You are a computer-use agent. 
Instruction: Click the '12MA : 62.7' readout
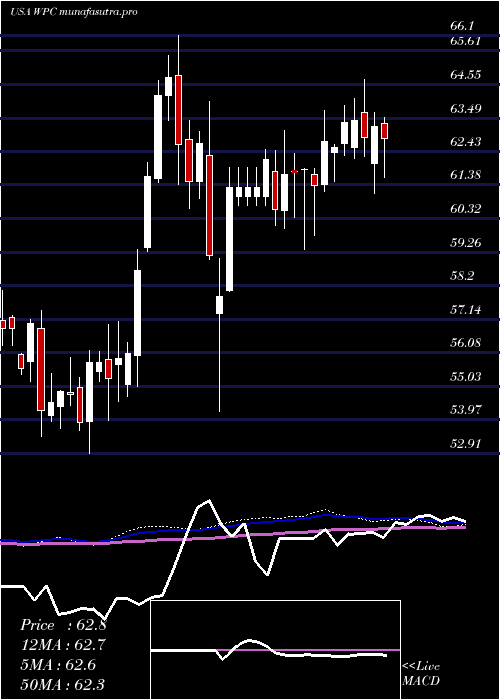[x=63, y=645]
